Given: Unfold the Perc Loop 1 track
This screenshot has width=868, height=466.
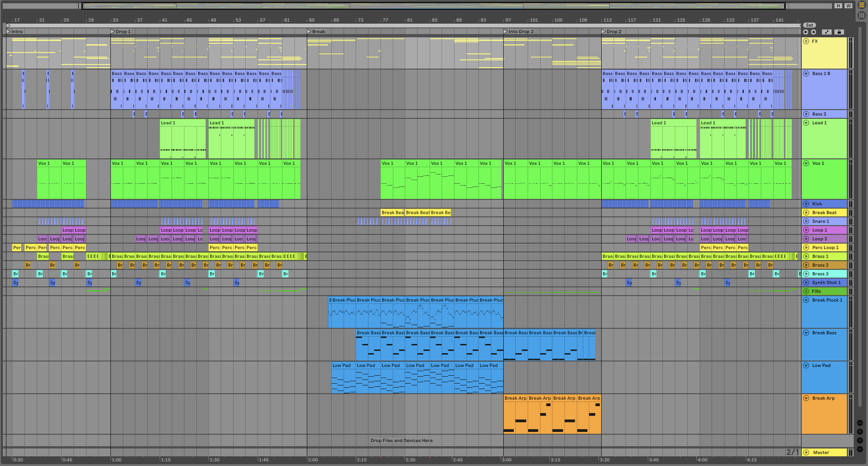Looking at the screenshot, I should pyautogui.click(x=806, y=248).
